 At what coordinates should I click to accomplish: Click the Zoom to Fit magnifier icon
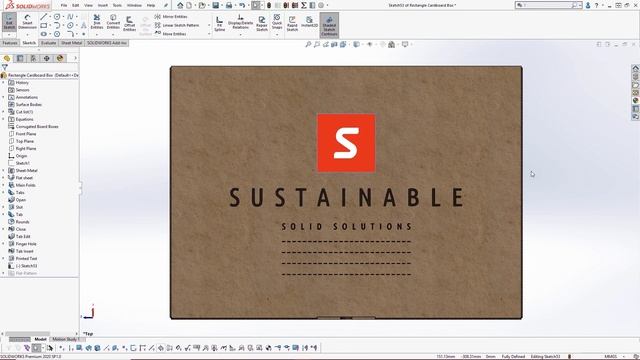click(308, 44)
